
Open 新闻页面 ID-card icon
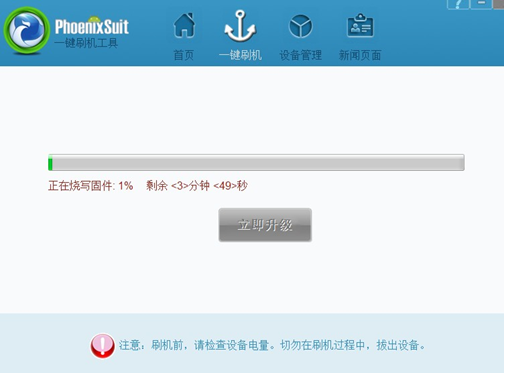(x=360, y=25)
